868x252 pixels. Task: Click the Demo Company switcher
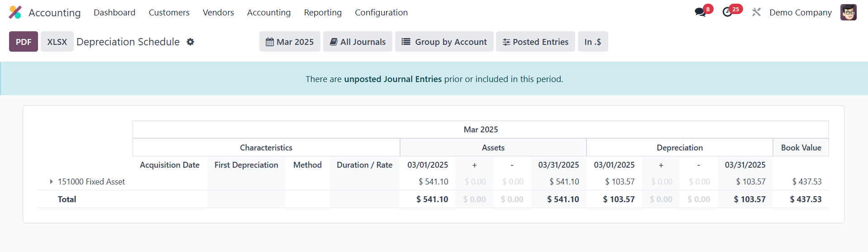800,12
